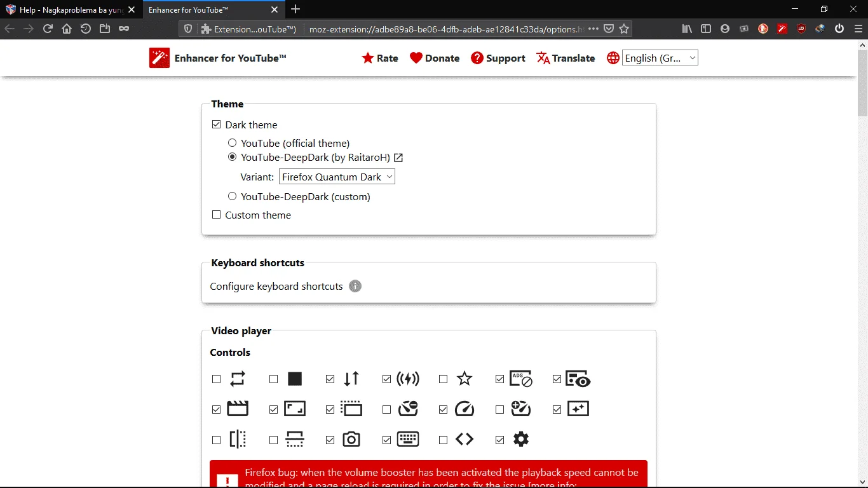This screenshot has height=488, width=868.
Task: Open the Firefox hamburger menu
Action: pos(857,29)
